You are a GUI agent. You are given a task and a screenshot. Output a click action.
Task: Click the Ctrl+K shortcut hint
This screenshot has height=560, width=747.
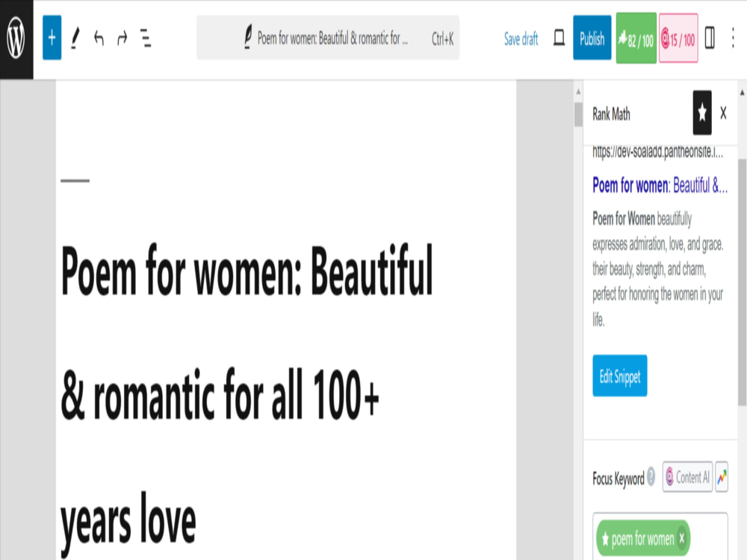(442, 39)
